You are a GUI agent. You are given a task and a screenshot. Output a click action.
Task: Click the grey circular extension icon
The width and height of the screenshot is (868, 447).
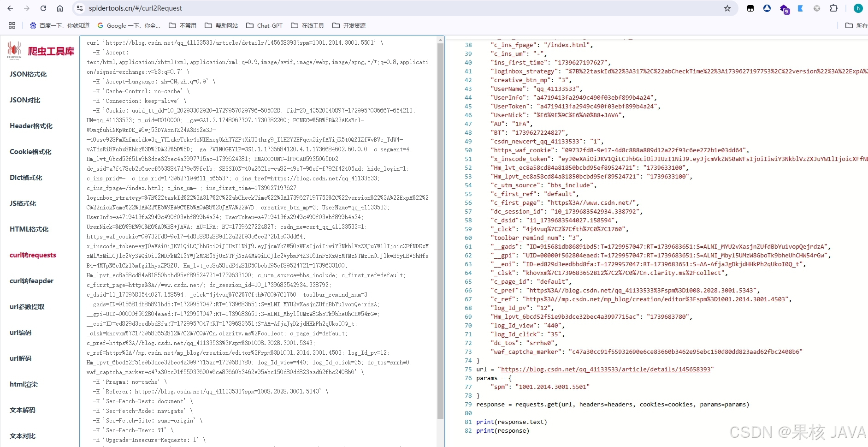(x=817, y=8)
